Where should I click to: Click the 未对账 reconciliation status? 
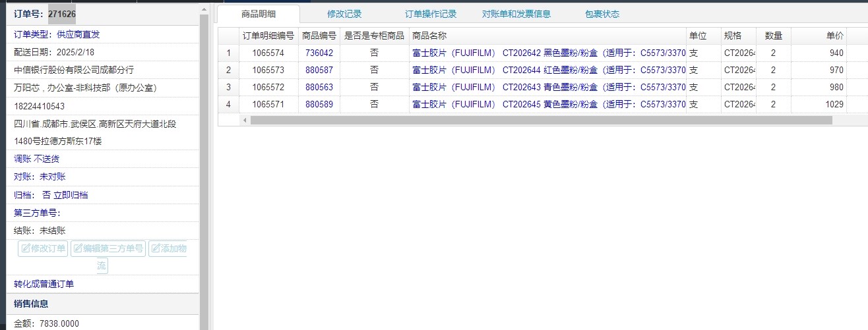point(53,177)
